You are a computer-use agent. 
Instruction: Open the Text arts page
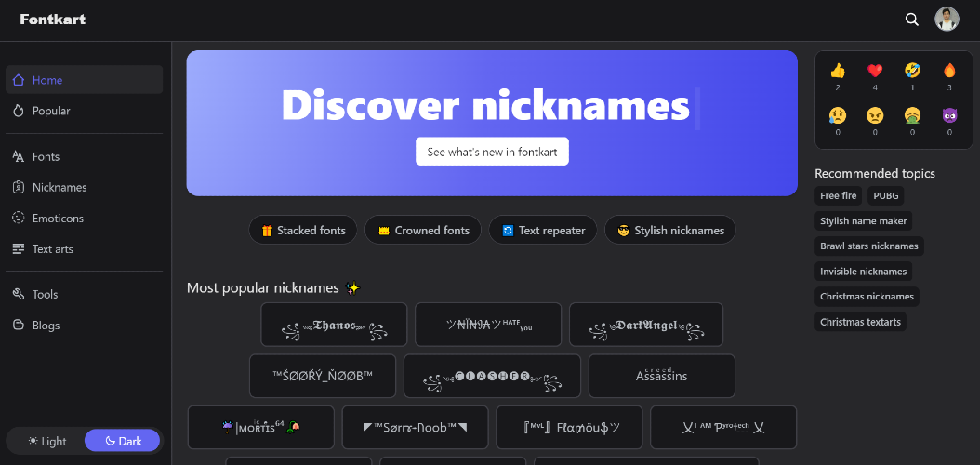tap(85, 248)
